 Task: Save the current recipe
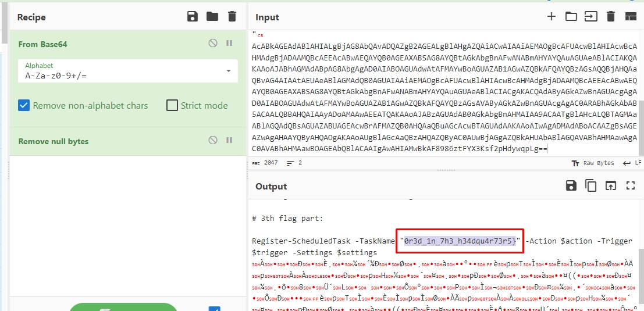[193, 16]
